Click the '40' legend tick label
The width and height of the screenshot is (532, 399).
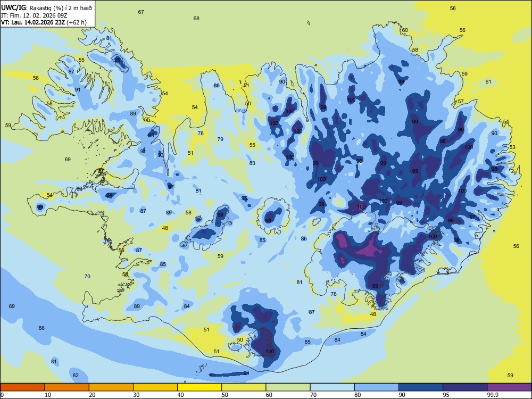tap(180, 395)
